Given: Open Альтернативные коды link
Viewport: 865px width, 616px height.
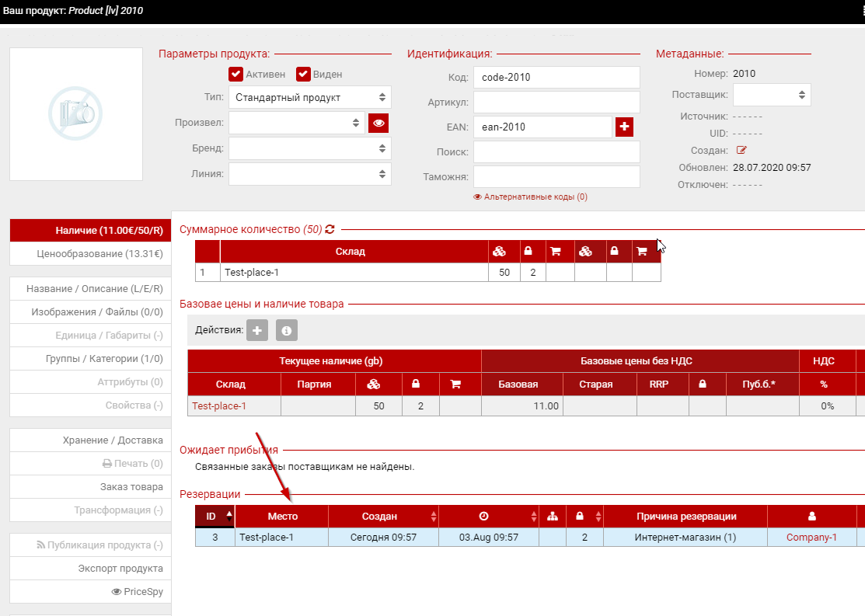Looking at the screenshot, I should pos(530,197).
